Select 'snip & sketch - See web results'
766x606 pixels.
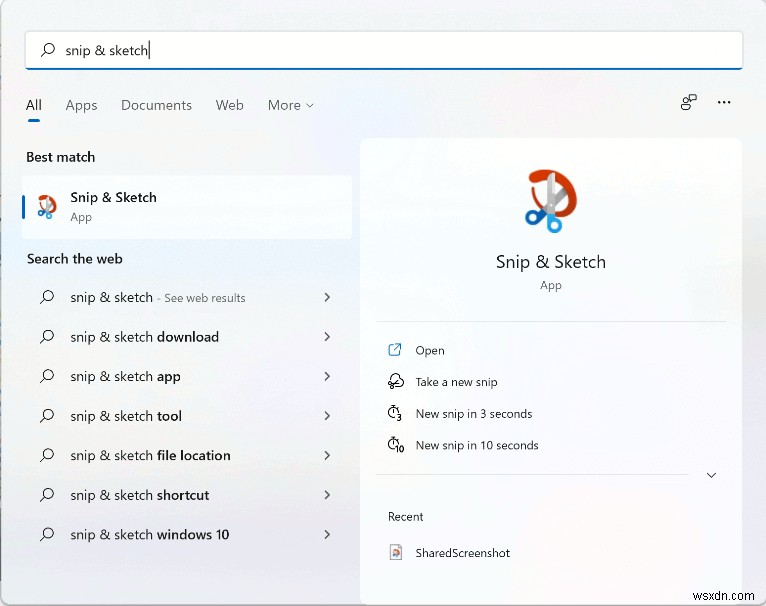point(187,297)
